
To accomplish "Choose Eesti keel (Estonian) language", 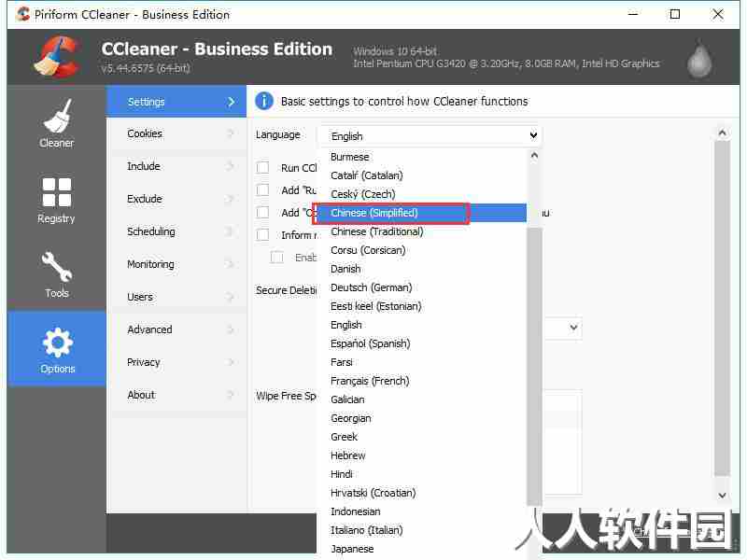I will tap(422, 306).
